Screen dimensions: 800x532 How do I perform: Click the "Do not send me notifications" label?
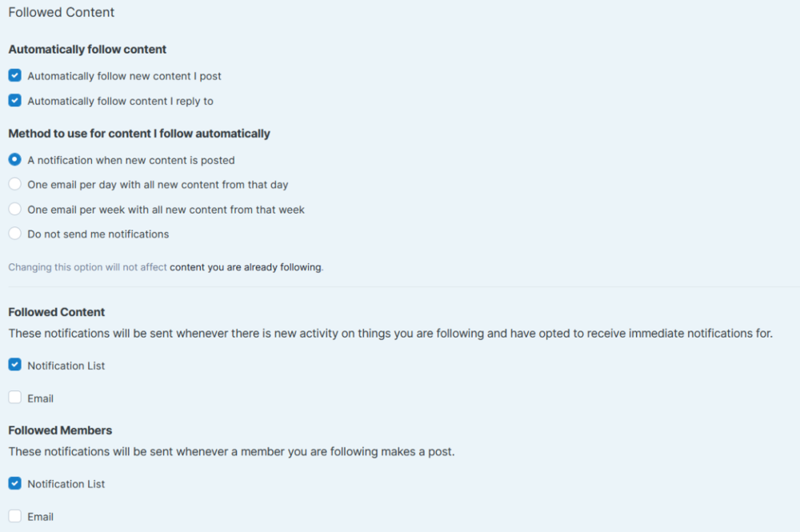pyautogui.click(x=98, y=234)
